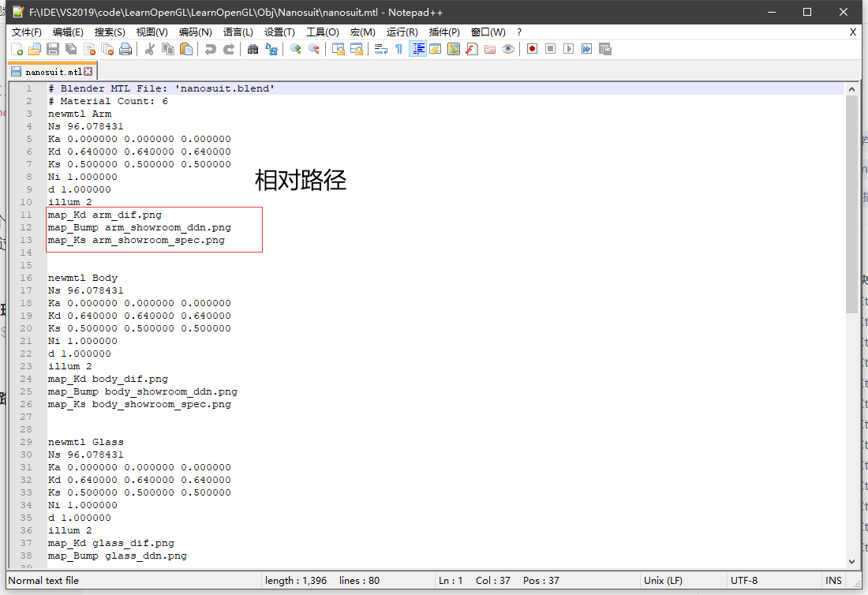Select the nanosuit.mtl document tab
This screenshot has width=868, height=595.
coord(49,70)
